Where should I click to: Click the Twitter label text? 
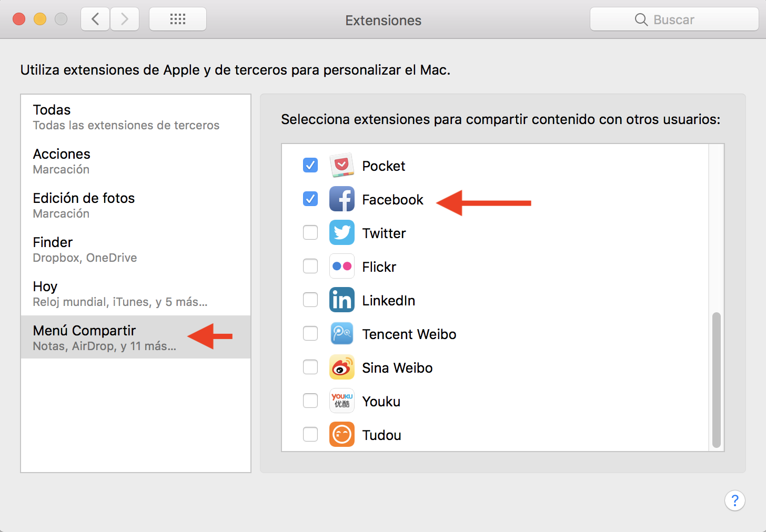(x=384, y=233)
